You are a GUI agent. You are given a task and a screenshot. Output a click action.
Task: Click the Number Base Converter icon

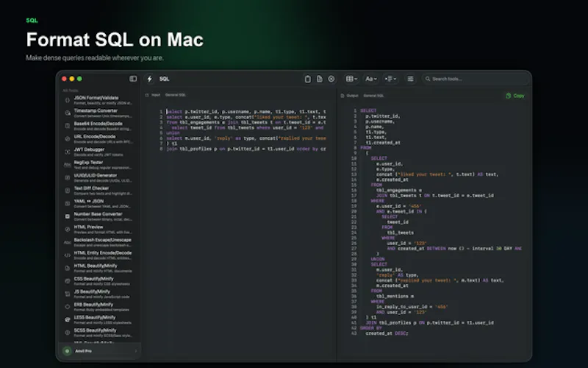click(x=68, y=216)
